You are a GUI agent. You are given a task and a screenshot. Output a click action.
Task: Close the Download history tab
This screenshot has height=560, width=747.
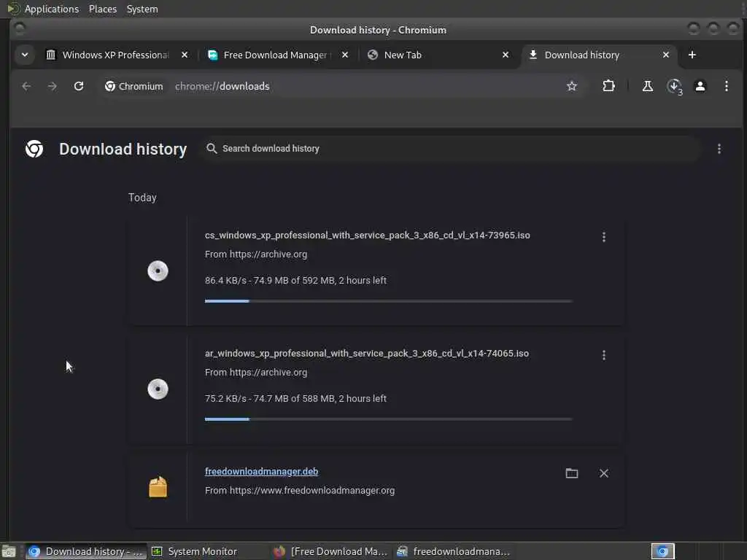point(666,55)
